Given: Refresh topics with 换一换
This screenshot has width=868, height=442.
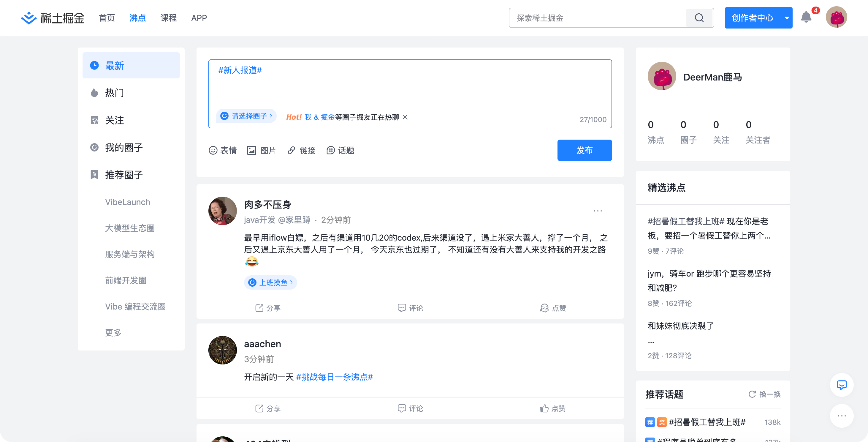Looking at the screenshot, I should point(764,394).
